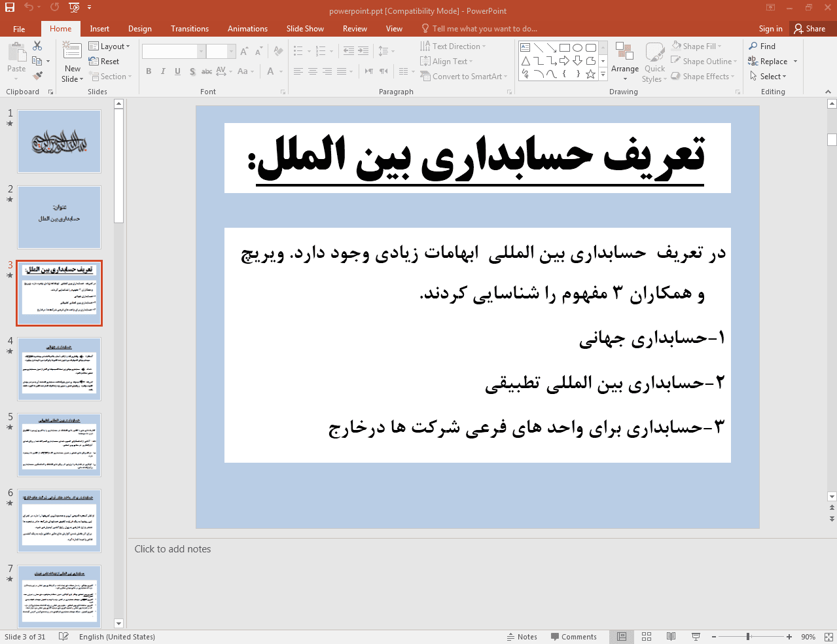
Task: Open the Section dropdown
Action: coord(109,77)
